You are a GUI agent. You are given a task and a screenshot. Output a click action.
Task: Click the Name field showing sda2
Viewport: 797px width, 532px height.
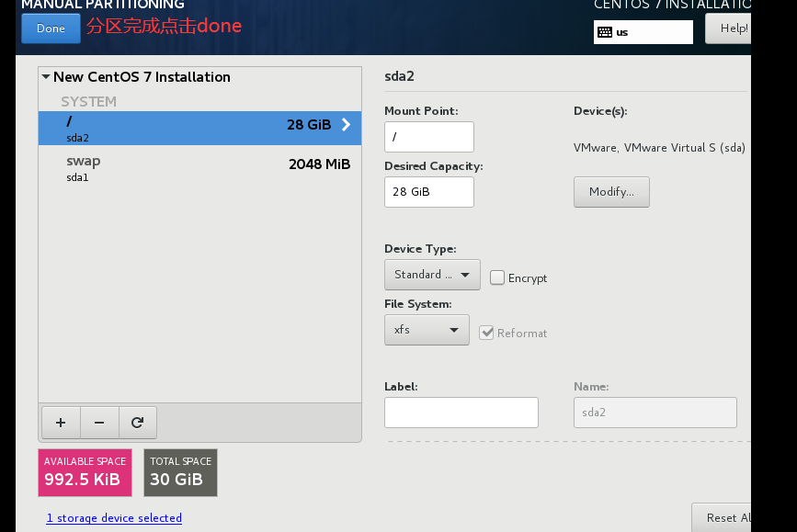coord(655,413)
